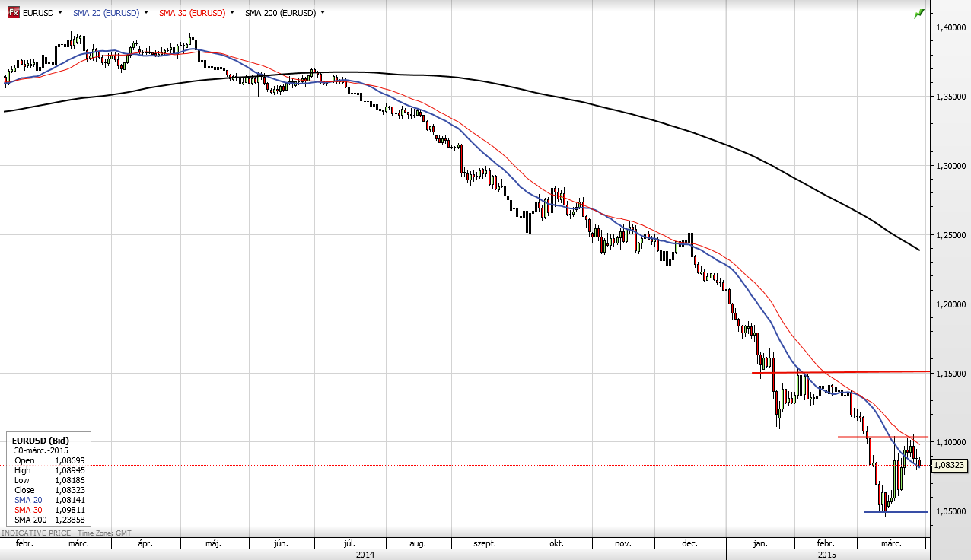Screen dimensions: 971x560
Task: Click the 'máj.' month on the time axis
Action: (x=214, y=543)
